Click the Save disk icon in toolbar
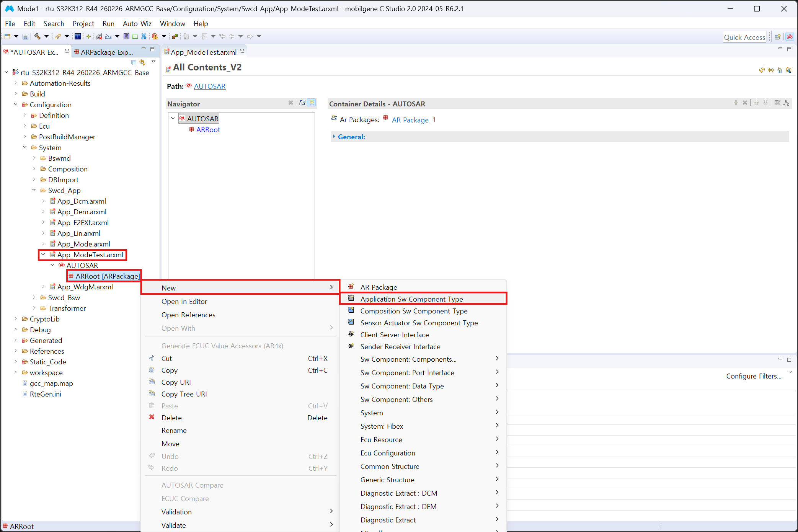Image resolution: width=798 pixels, height=532 pixels. click(25, 36)
